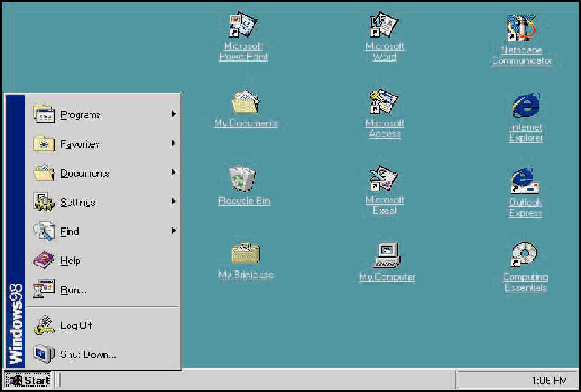This screenshot has width=581, height=392.
Task: Expand the Favorites submenu arrow
Action: pos(174,143)
